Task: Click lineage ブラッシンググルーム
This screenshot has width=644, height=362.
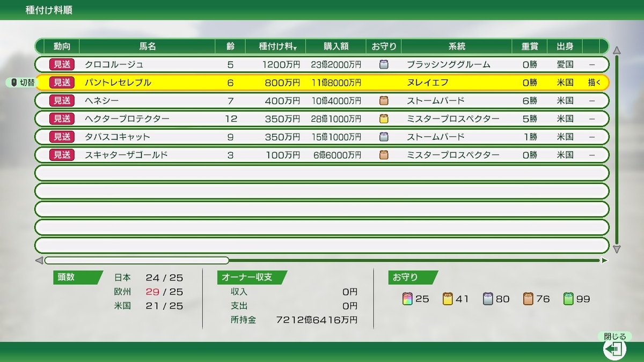Action: point(449,64)
